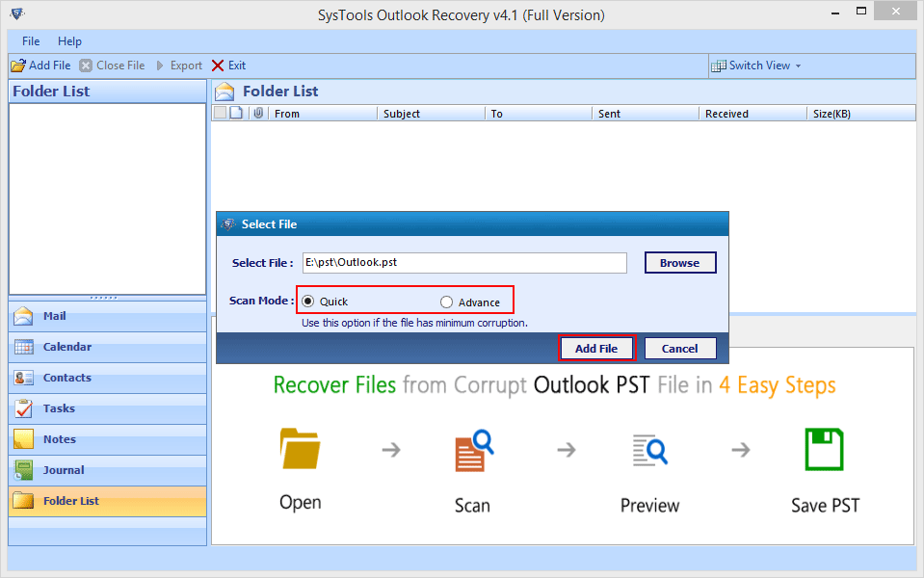This screenshot has width=924, height=578.
Task: Sort by the From column header
Action: point(323,114)
